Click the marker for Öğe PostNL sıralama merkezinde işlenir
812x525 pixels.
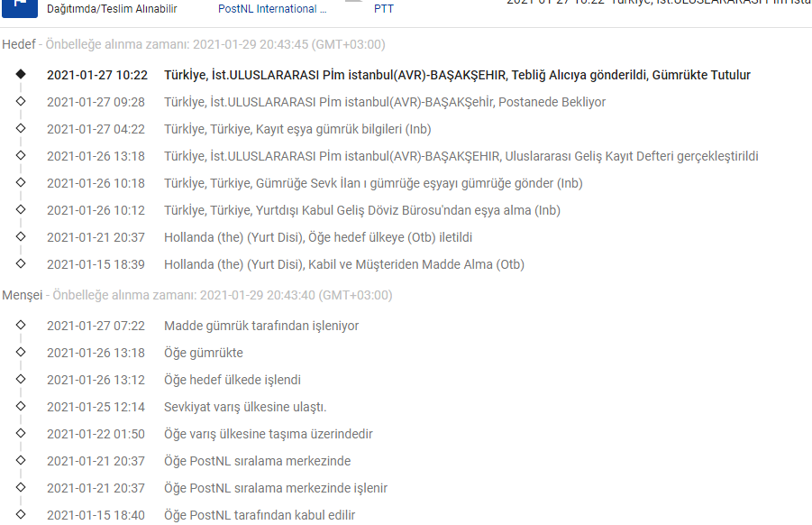[21, 487]
